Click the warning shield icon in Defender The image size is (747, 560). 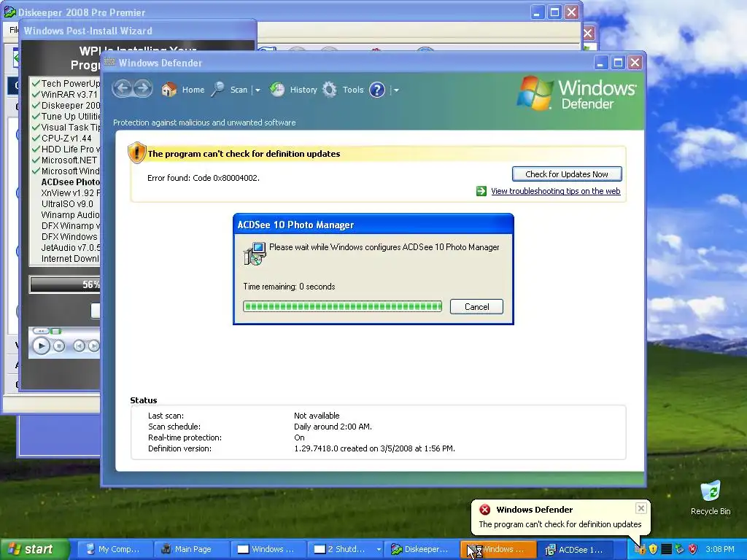tap(136, 153)
